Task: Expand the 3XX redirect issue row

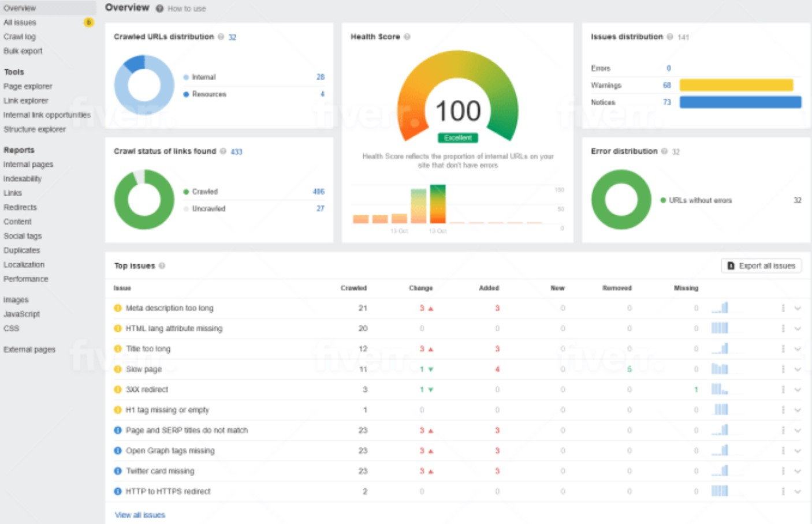Action: [x=798, y=390]
